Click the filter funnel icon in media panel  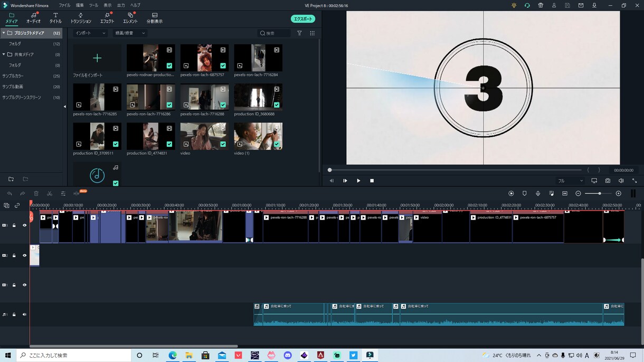[x=299, y=33]
